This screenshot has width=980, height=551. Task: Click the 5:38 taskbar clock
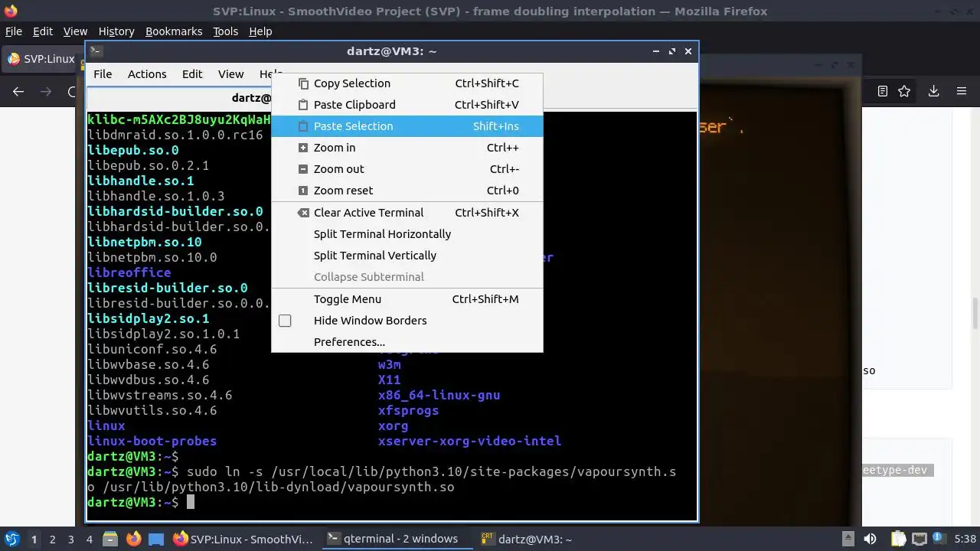coord(965,539)
